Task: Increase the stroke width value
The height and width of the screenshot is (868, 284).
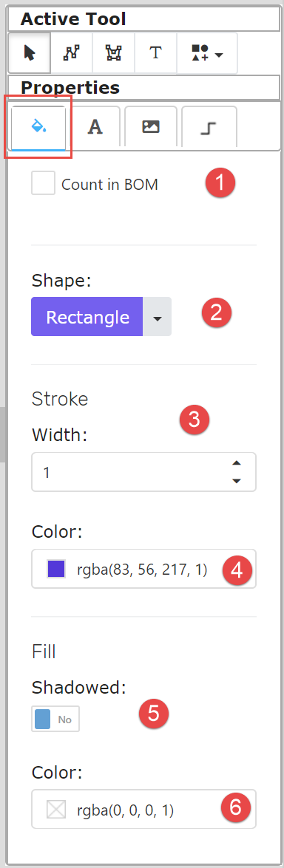Action: 237,463
